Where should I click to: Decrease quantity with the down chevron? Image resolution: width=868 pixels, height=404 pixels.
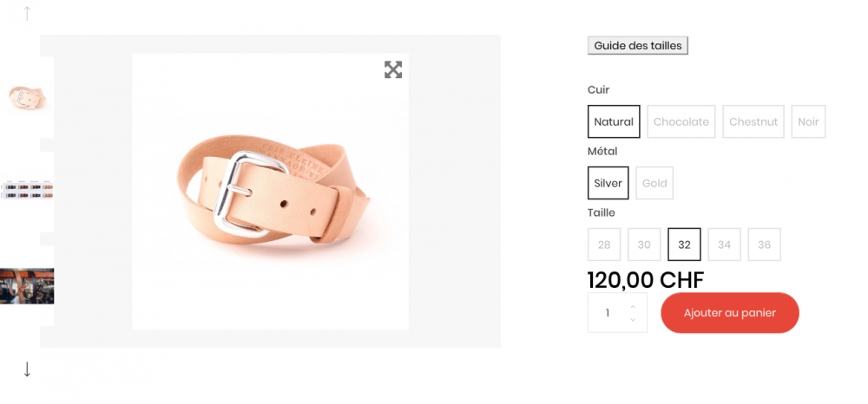[x=633, y=320]
